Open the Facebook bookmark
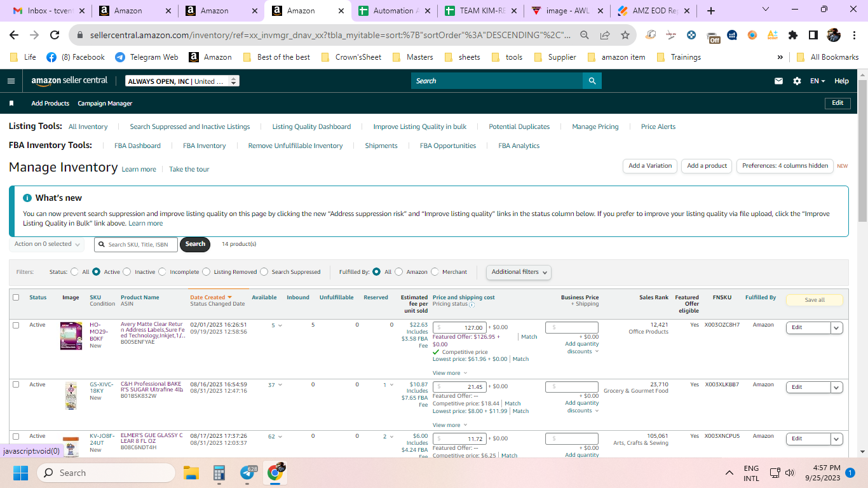This screenshot has height=488, width=868. [75, 57]
